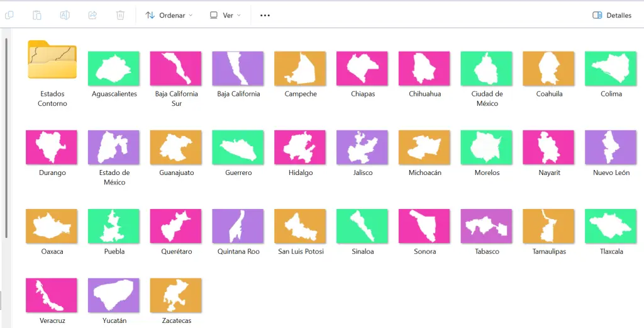
Task: Select the Jalisco map thumbnail
Action: click(362, 147)
